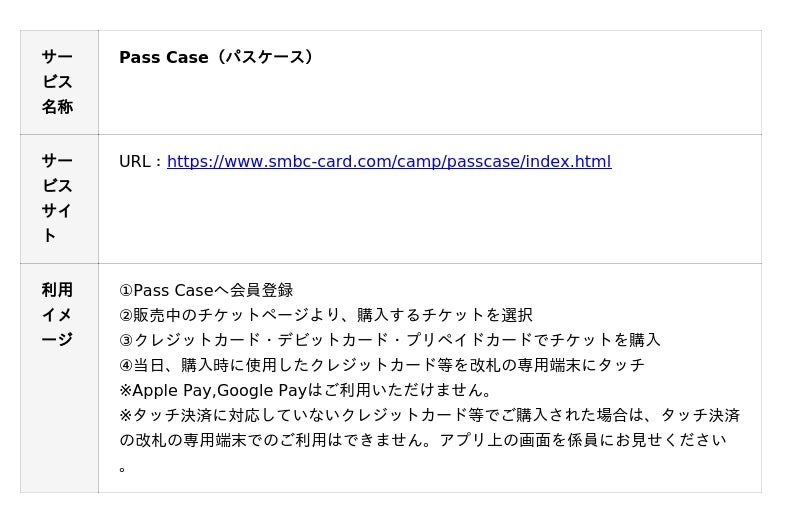Click the Pass Caseへ会員登録 step text

(214, 291)
